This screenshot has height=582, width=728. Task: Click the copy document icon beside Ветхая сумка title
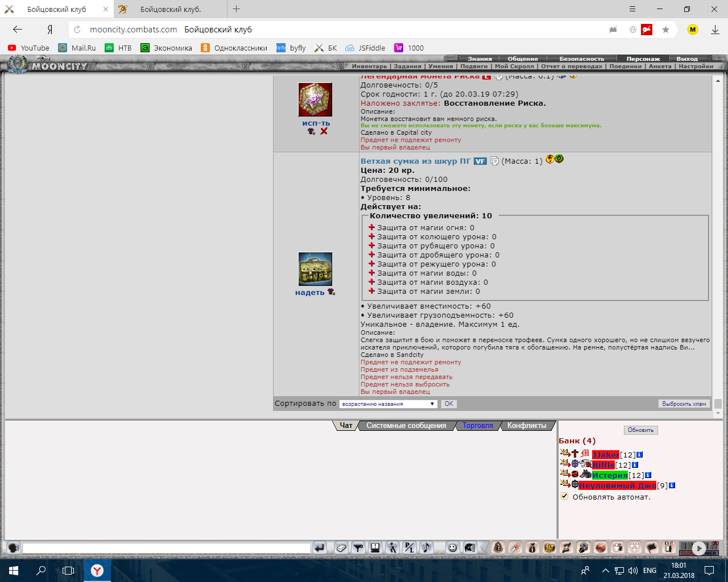(495, 161)
